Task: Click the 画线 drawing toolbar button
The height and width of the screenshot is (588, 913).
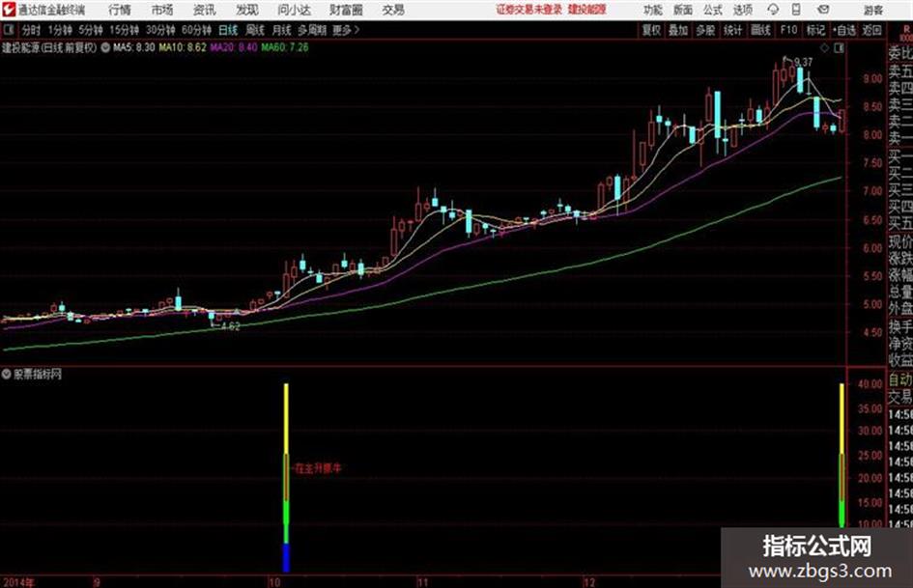Action: (x=760, y=30)
